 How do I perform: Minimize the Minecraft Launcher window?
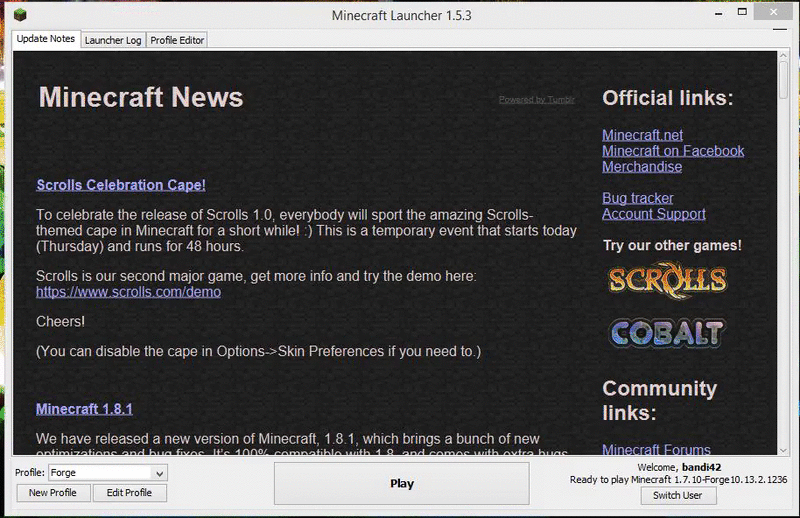(718, 13)
